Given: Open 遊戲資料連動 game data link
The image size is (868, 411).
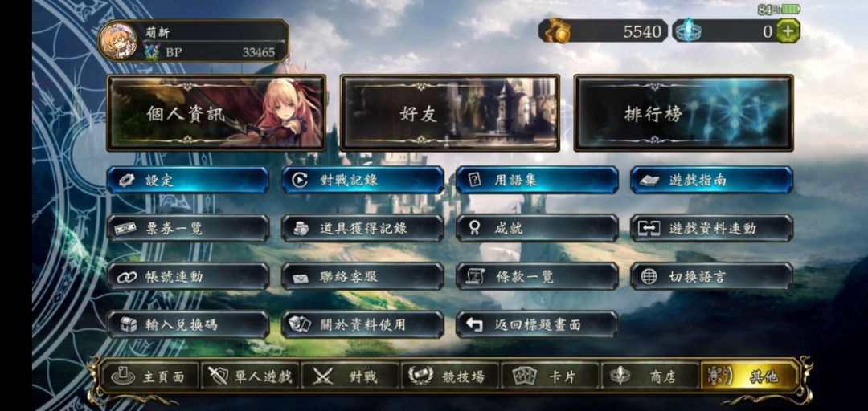Looking at the screenshot, I should [x=711, y=229].
